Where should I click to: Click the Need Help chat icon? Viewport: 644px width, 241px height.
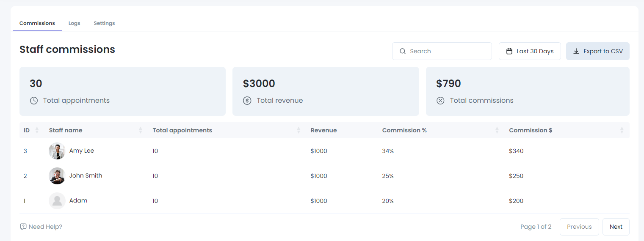23,227
